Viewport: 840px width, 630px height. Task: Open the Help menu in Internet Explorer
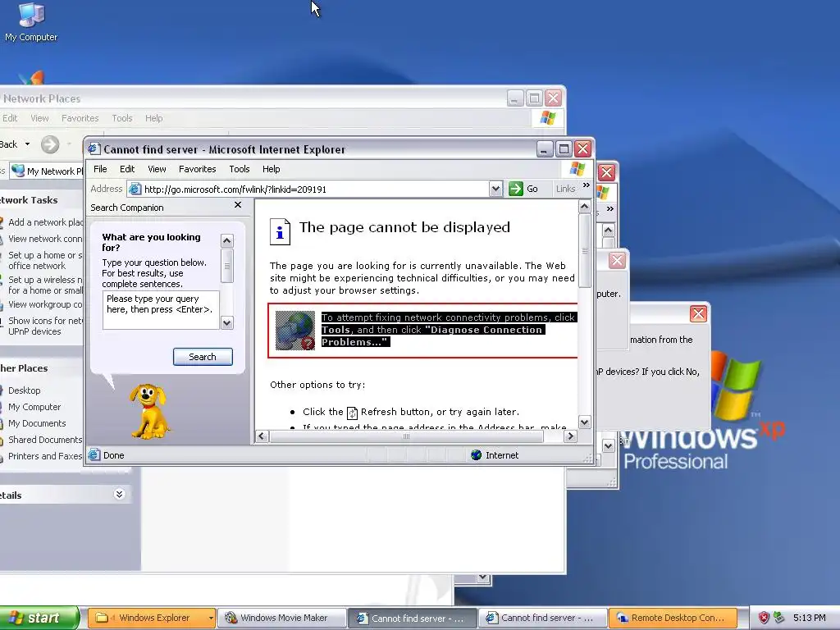click(x=271, y=169)
